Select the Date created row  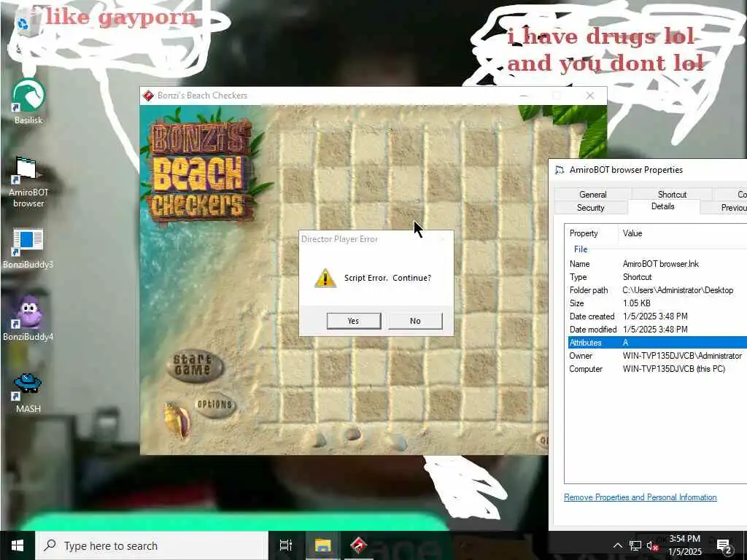click(x=657, y=316)
